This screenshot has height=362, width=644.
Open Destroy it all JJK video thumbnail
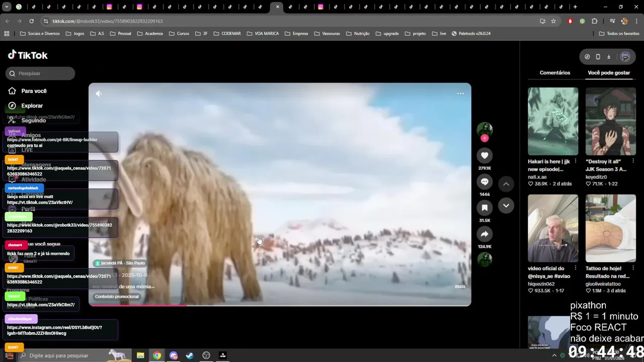[611, 121]
